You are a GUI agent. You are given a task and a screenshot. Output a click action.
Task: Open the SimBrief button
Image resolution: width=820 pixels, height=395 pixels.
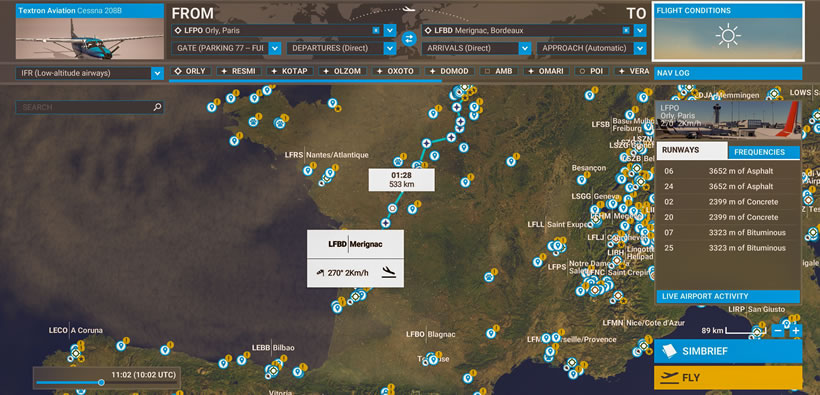point(728,351)
